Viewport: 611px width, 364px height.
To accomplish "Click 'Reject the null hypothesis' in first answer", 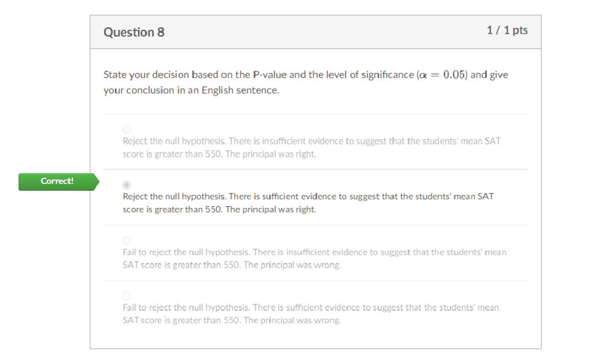I will point(174,141).
